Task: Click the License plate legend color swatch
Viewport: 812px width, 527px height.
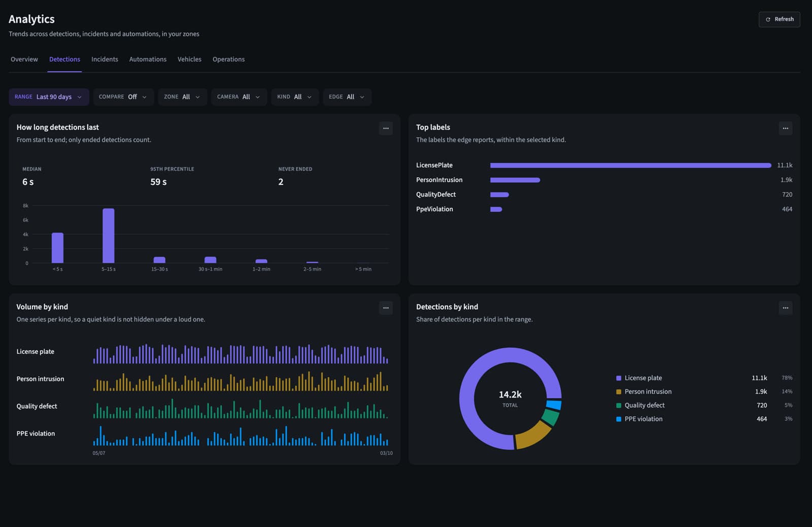Action: pyautogui.click(x=619, y=378)
